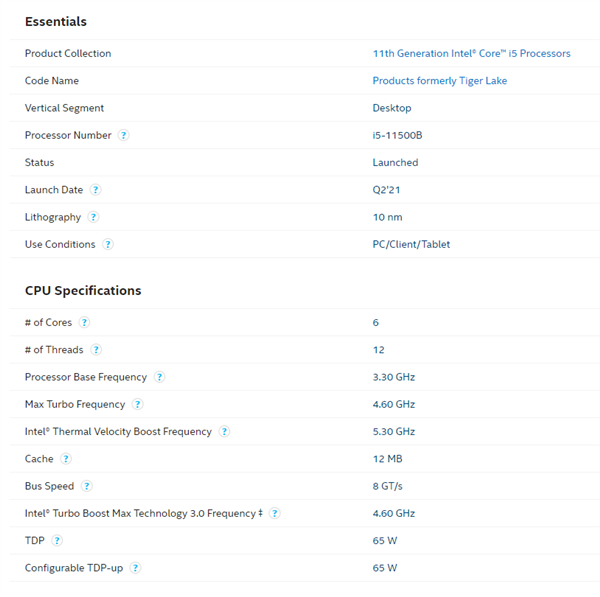The height and width of the screenshot is (597, 600).
Task: Show the Bus Speed info tooltip icon
Action: (86, 486)
